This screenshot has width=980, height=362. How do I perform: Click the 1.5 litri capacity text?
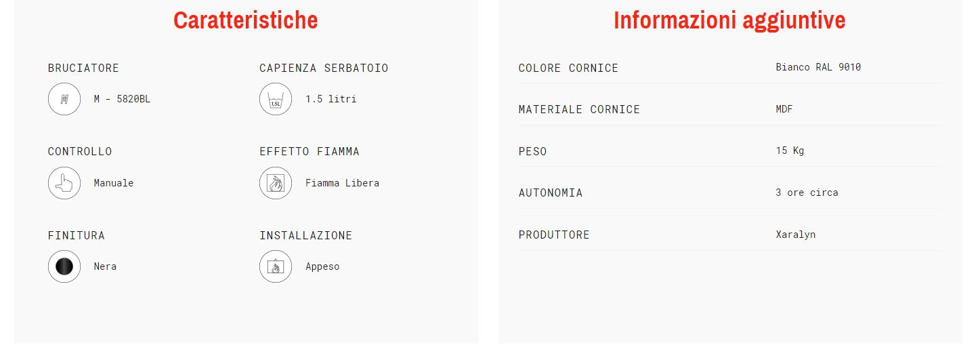click(x=331, y=99)
